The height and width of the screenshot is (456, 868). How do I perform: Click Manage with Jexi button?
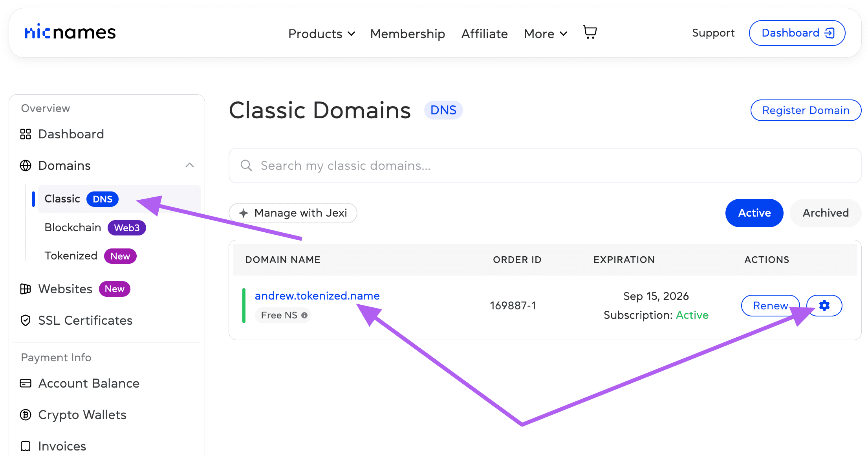point(293,213)
